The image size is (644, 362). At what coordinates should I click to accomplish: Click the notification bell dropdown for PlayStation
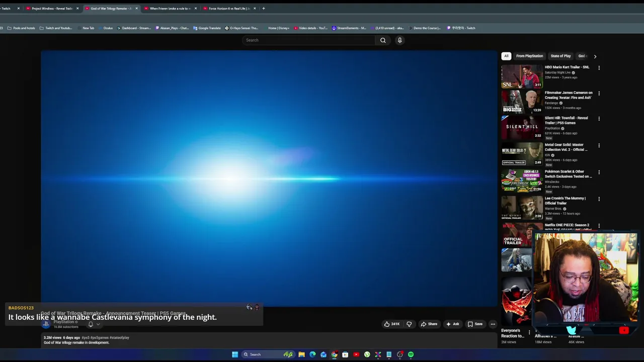[x=94, y=324]
